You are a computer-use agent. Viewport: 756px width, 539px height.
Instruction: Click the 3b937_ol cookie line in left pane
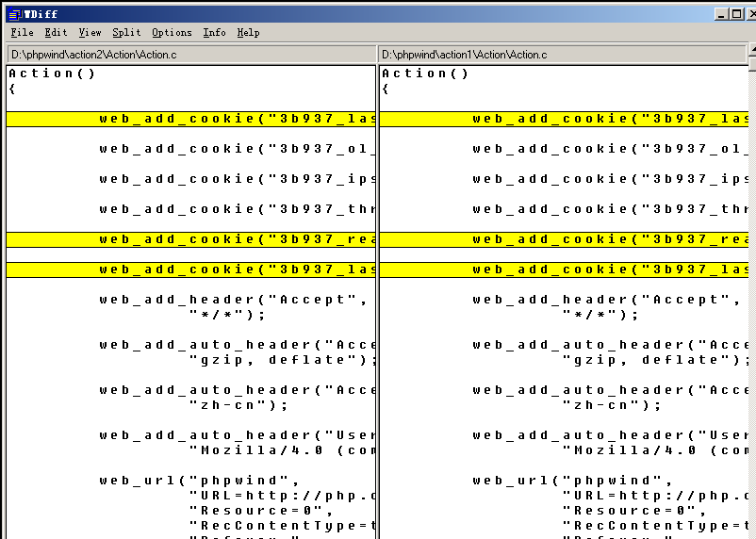(x=237, y=149)
